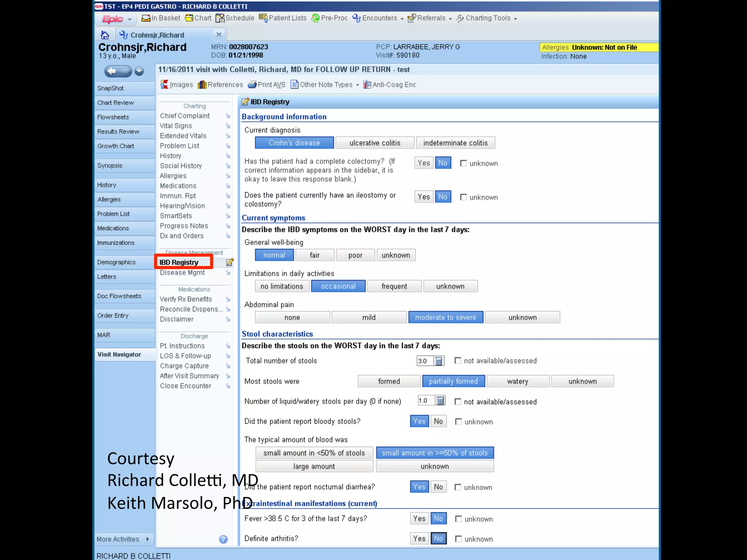This screenshot has height=560, width=747.
Task: Check unknown for complete colectomy question
Action: click(463, 163)
